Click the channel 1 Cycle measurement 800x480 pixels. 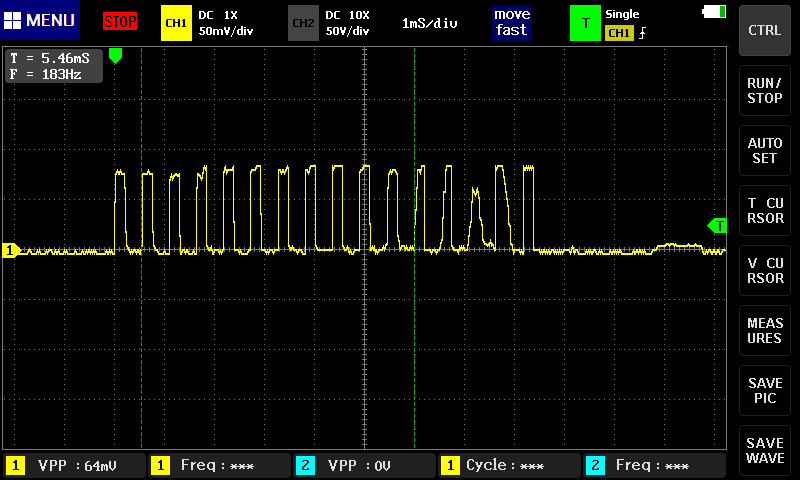click(x=509, y=465)
